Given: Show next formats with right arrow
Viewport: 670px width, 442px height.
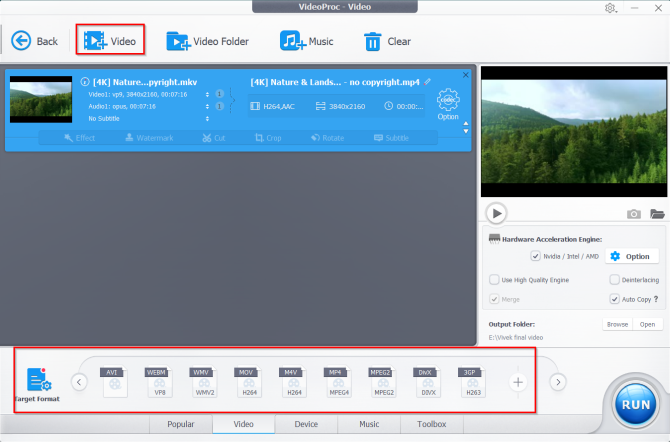Looking at the screenshot, I should pos(558,382).
